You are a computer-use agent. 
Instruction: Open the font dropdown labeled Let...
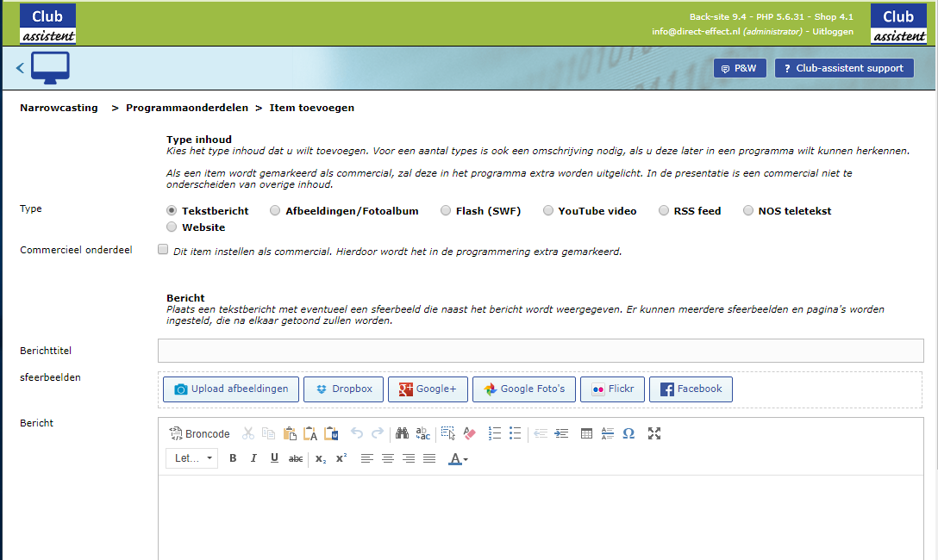[191, 458]
